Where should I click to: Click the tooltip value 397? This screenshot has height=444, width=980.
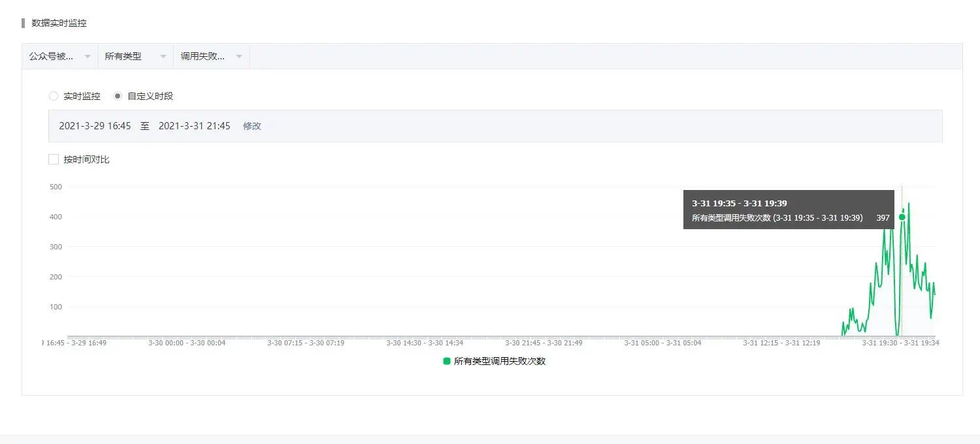point(883,218)
